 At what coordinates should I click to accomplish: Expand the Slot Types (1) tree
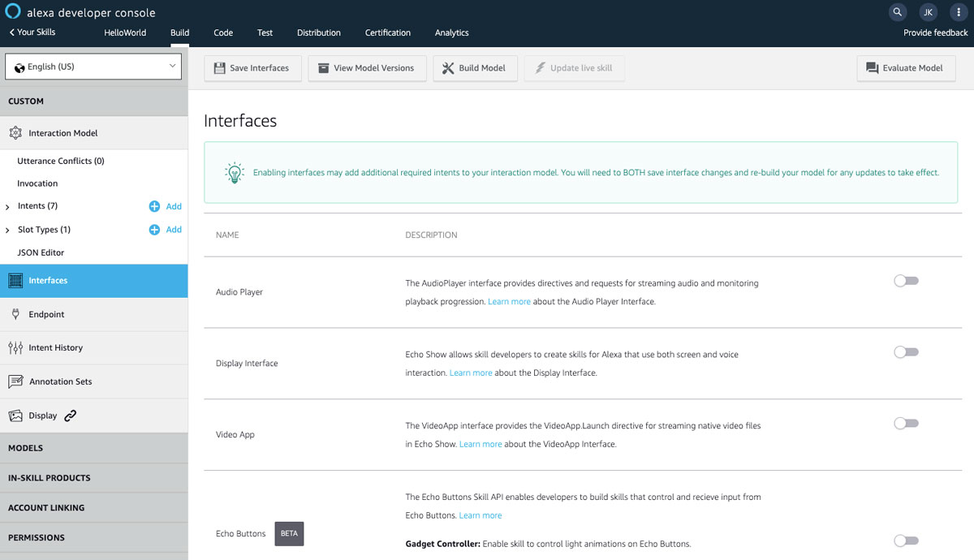[7, 230]
